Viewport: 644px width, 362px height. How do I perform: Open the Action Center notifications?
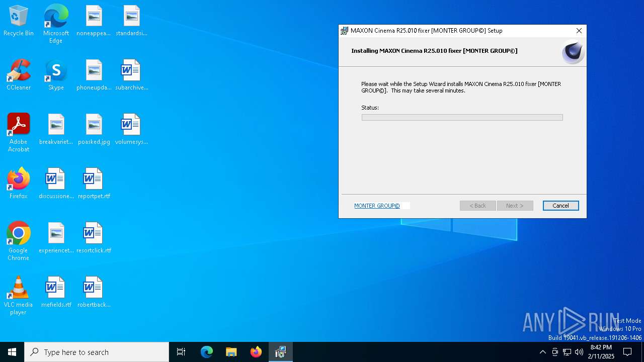tap(627, 352)
